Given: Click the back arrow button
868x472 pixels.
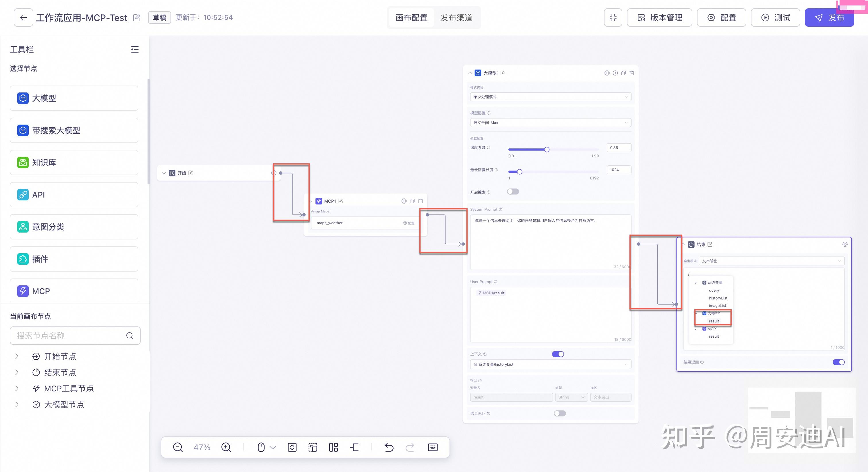Looking at the screenshot, I should [x=23, y=18].
